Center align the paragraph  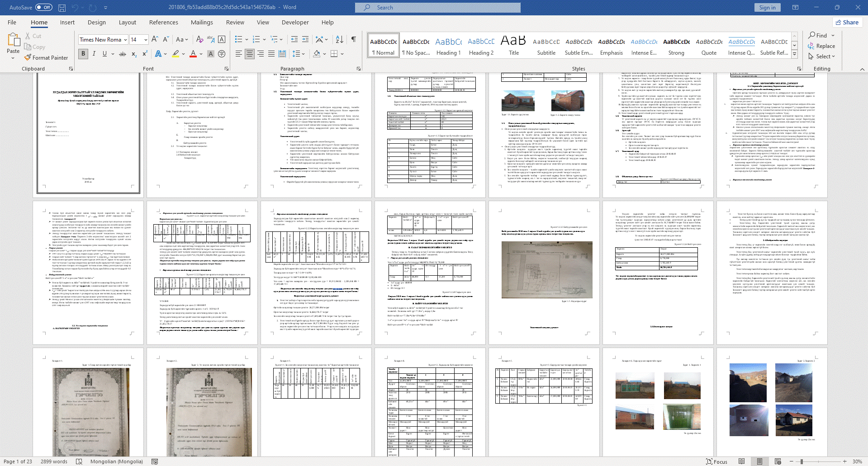coord(250,54)
